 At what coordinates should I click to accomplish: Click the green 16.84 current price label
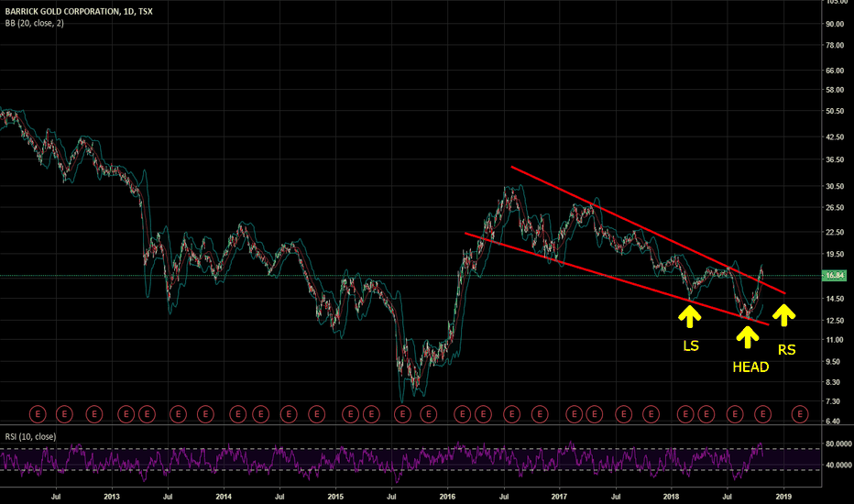[835, 276]
